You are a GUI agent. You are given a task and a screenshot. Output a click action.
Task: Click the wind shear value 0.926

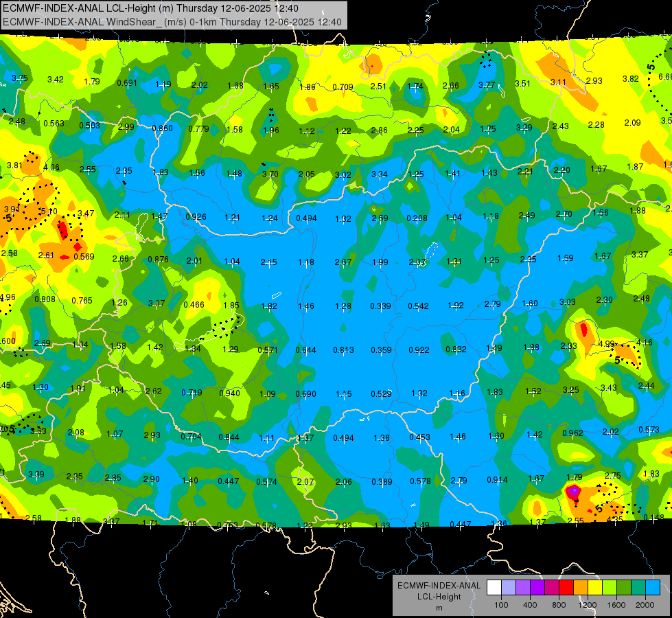pyautogui.click(x=196, y=216)
